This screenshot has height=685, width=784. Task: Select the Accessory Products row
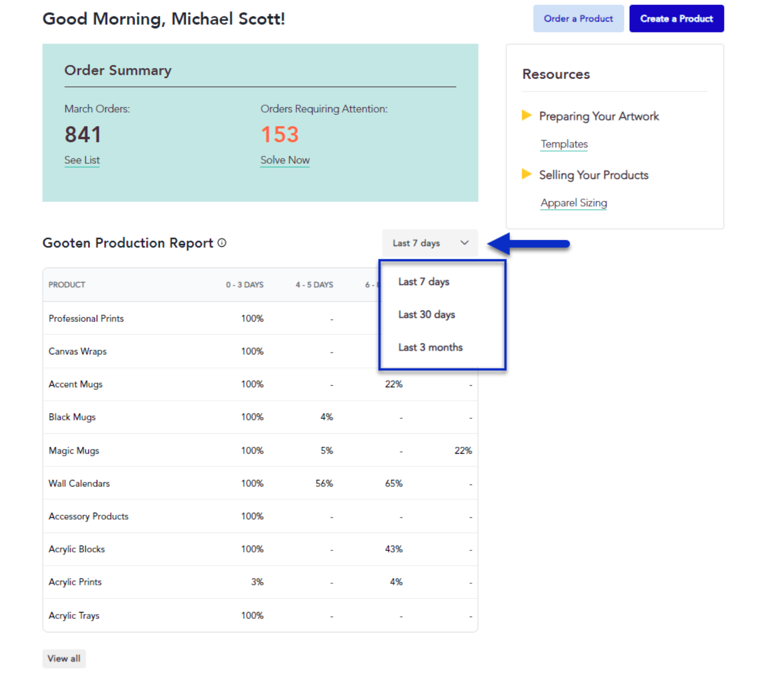260,516
